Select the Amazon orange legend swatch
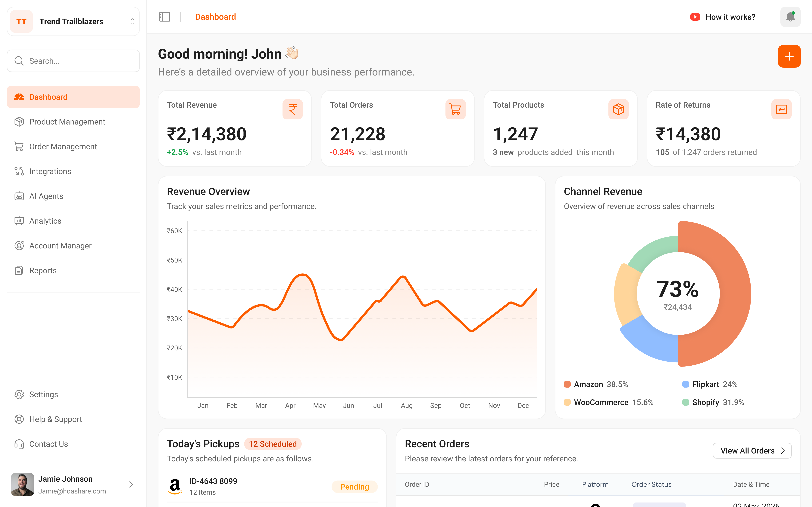Screen dimensions: 812x507 [x=567, y=384]
